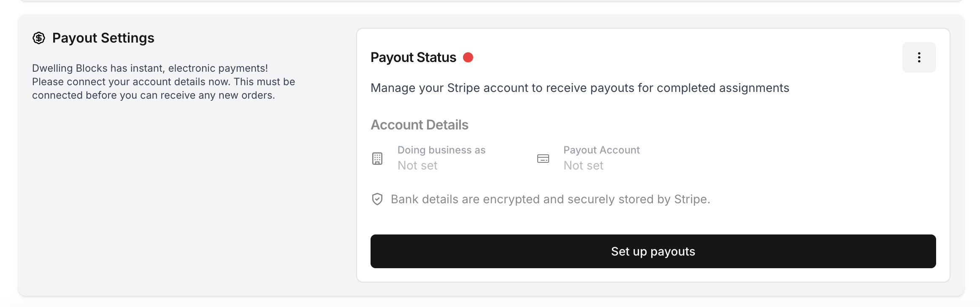This screenshot has height=307, width=980.
Task: Click the Dwelling Blocks instant payments paragraph
Action: point(164,82)
